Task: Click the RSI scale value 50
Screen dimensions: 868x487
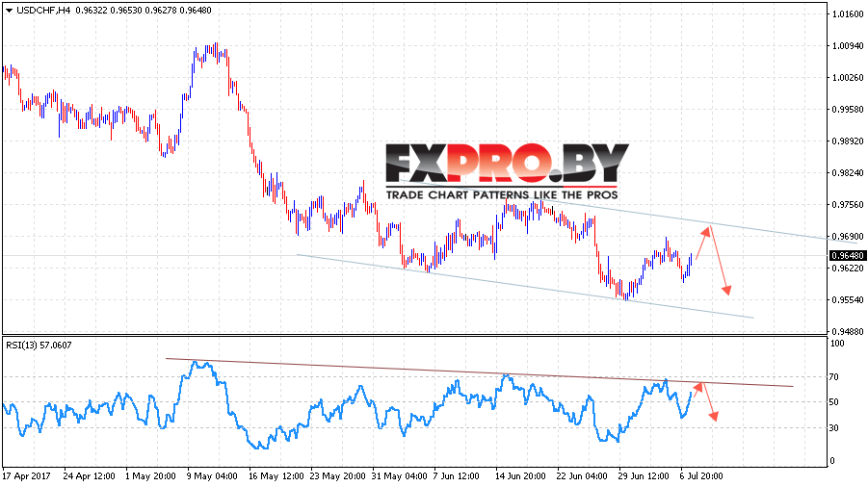Action: click(x=836, y=402)
